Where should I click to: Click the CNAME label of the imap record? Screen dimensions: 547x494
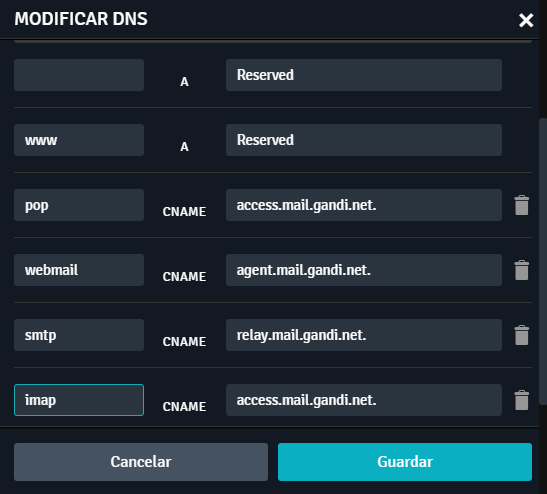(184, 407)
